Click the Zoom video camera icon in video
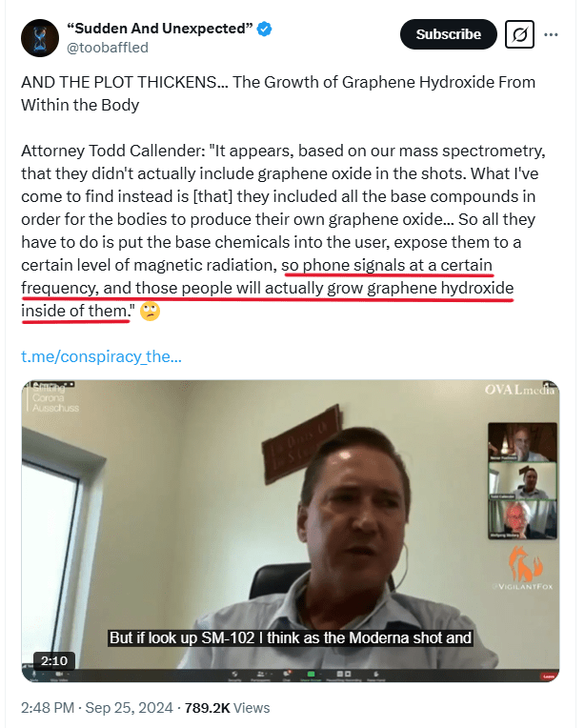This screenshot has height=728, width=585. 59,674
